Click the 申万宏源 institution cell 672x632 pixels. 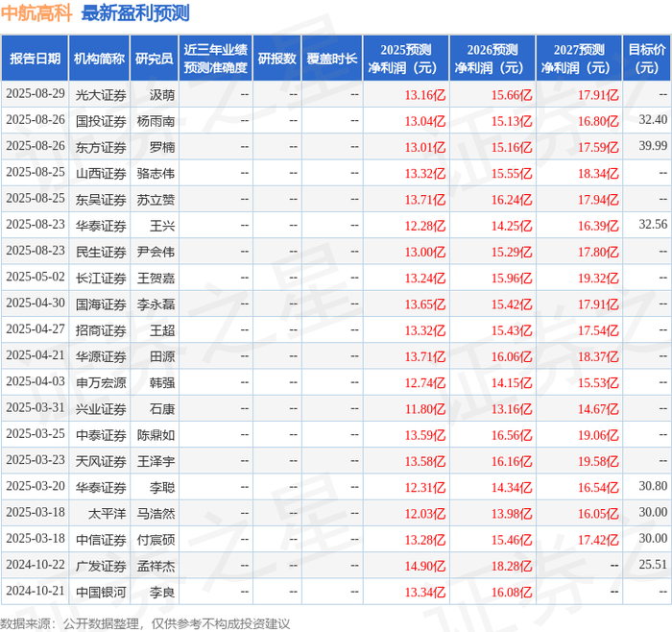[101, 382]
